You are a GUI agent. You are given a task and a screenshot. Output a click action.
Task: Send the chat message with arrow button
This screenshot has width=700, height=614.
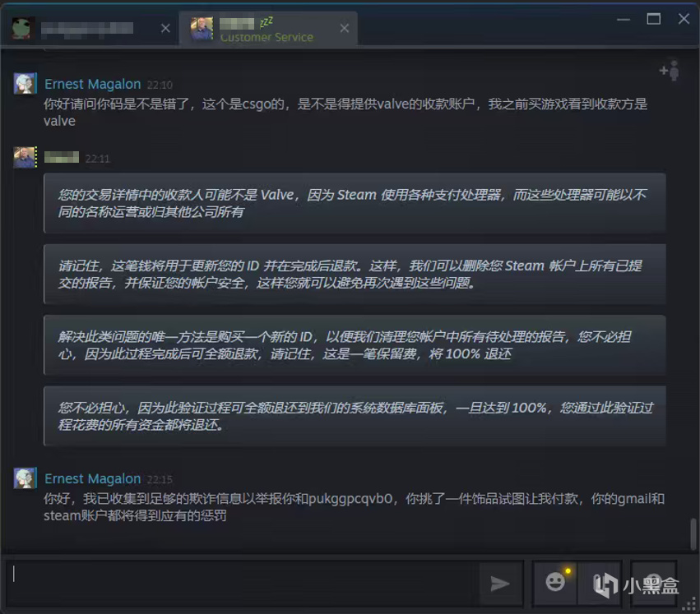pyautogui.click(x=500, y=584)
